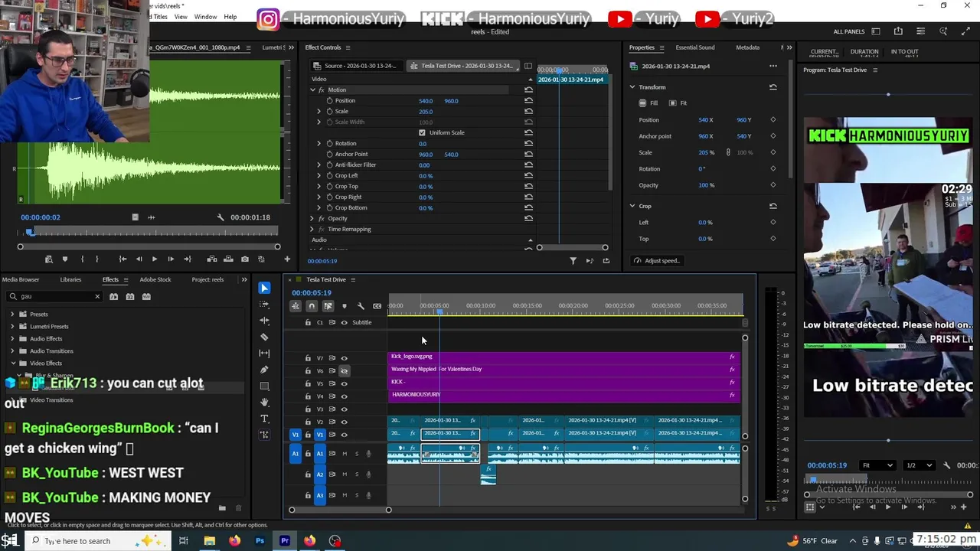Reset the Scale parameter in Effect Controls
980x551 pixels.
(x=528, y=112)
